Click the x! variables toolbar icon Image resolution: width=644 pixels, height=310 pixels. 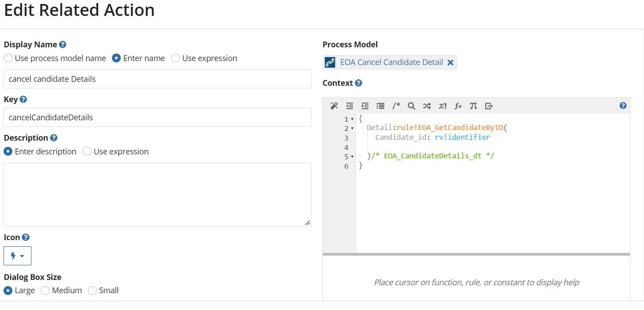tap(442, 106)
